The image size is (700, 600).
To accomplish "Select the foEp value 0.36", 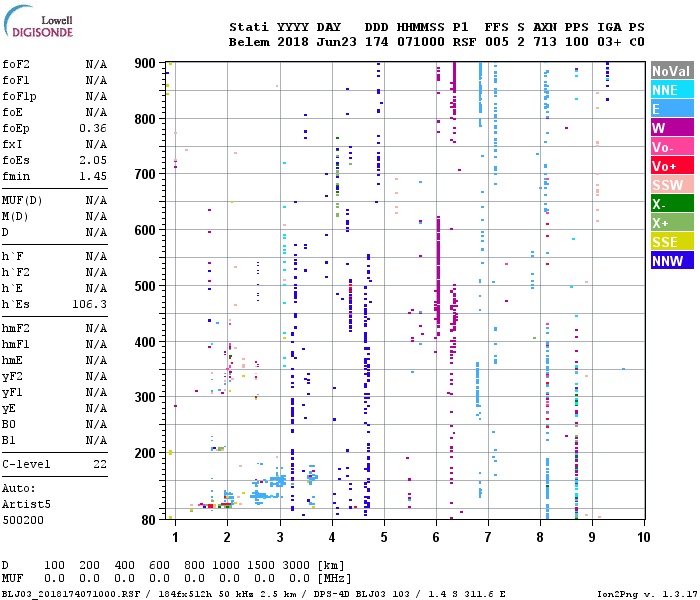I will [x=93, y=129].
